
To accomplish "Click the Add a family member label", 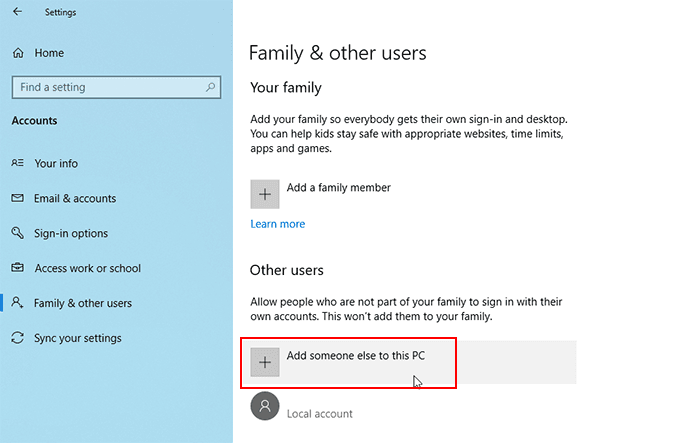I will (338, 187).
